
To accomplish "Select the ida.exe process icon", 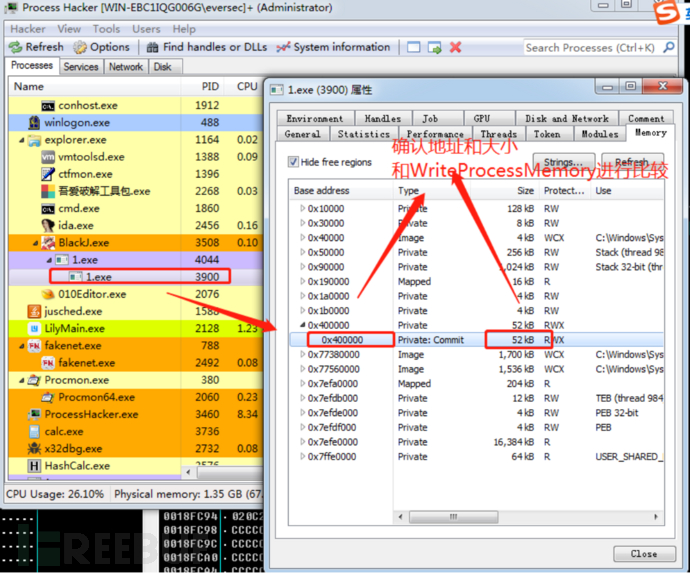I will (49, 226).
